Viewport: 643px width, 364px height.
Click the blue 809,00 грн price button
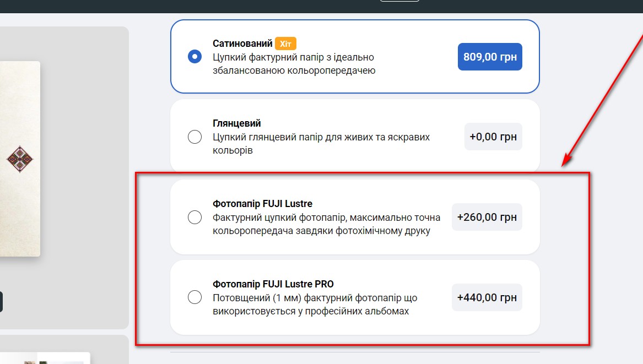(x=490, y=57)
